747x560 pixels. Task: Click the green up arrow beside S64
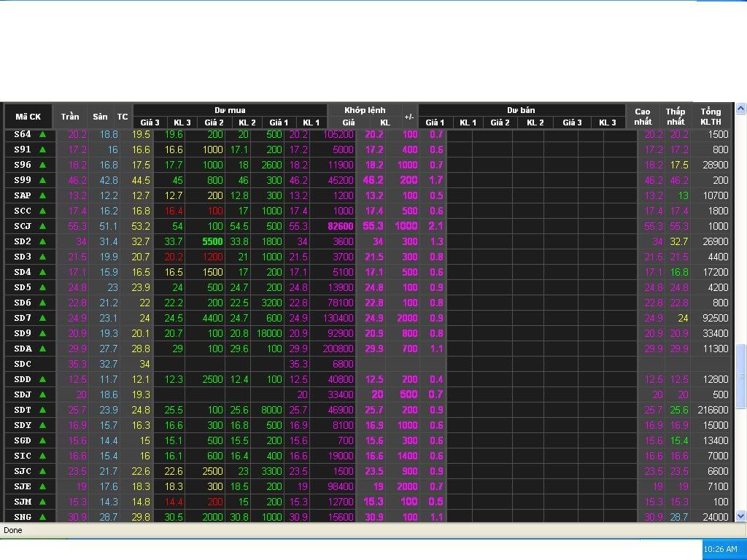click(x=42, y=134)
